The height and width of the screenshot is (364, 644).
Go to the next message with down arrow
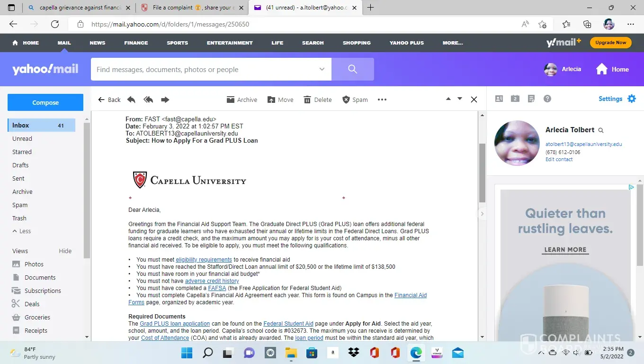(459, 99)
